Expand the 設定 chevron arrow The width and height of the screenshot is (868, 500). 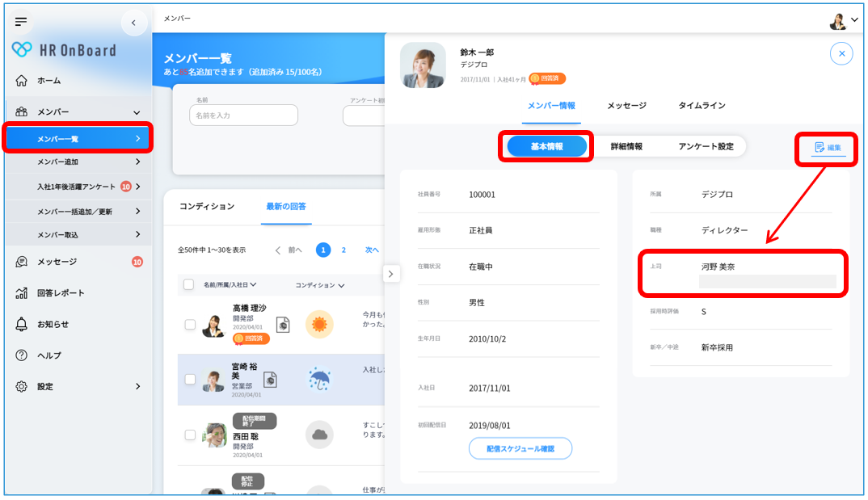pyautogui.click(x=138, y=387)
